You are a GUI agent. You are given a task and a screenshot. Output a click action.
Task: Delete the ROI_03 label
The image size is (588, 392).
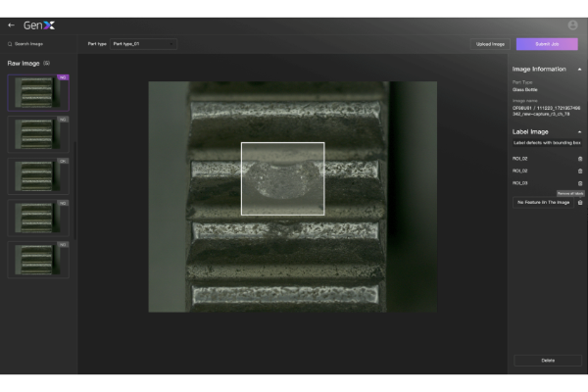point(579,183)
